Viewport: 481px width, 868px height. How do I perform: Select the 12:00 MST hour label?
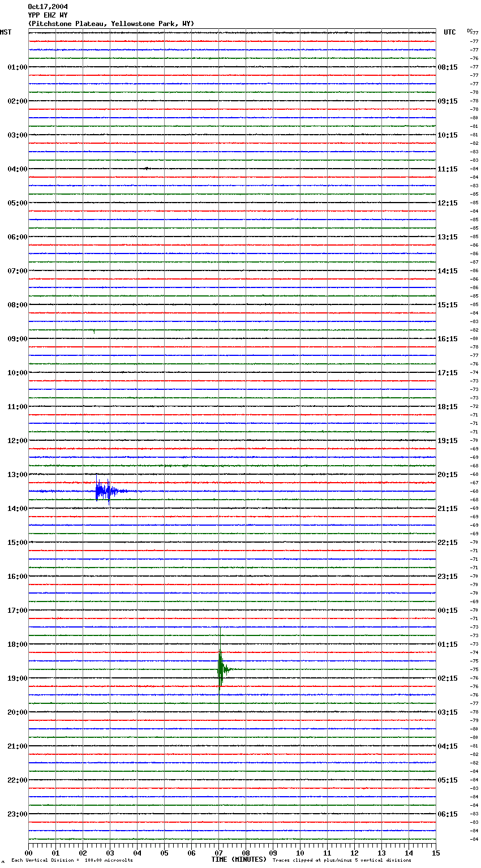[x=18, y=441]
